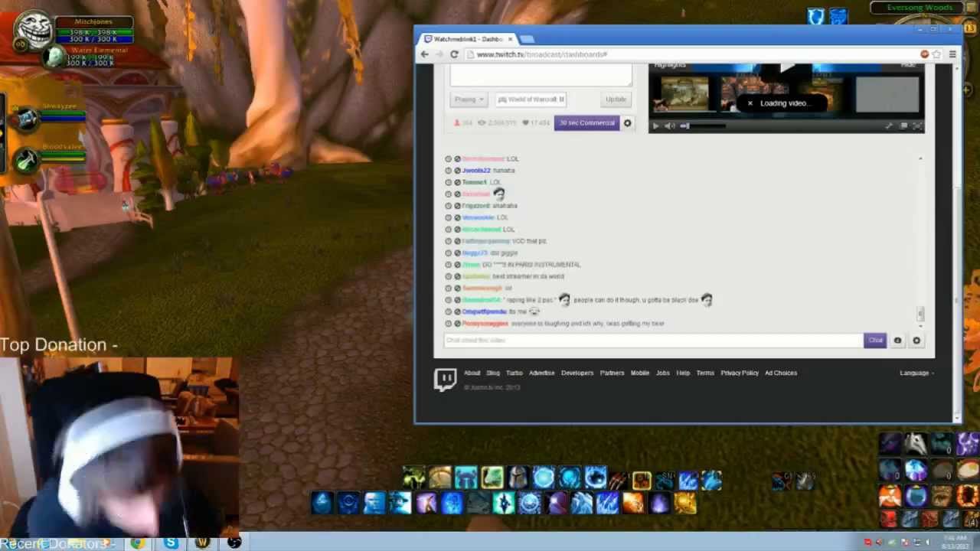Click the Update button
This screenshot has width=980, height=551.
616,99
